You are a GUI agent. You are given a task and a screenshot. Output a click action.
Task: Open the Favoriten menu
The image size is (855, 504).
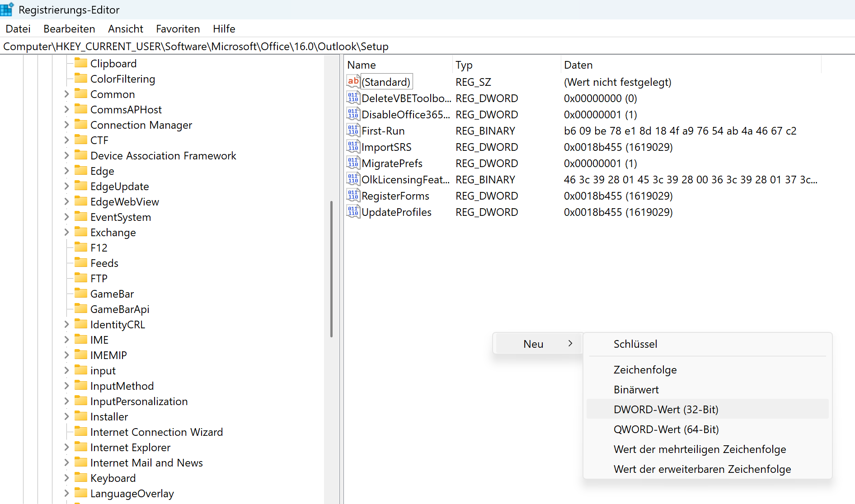(x=178, y=29)
